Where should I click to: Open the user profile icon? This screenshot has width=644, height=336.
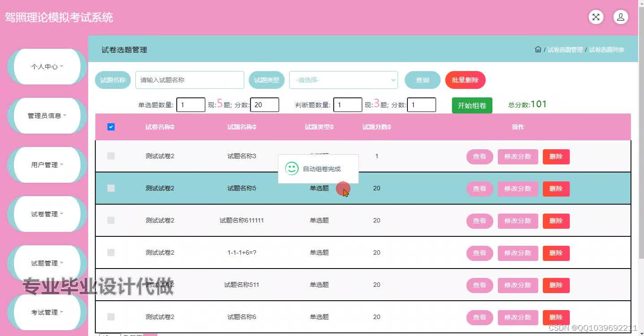[x=621, y=17]
